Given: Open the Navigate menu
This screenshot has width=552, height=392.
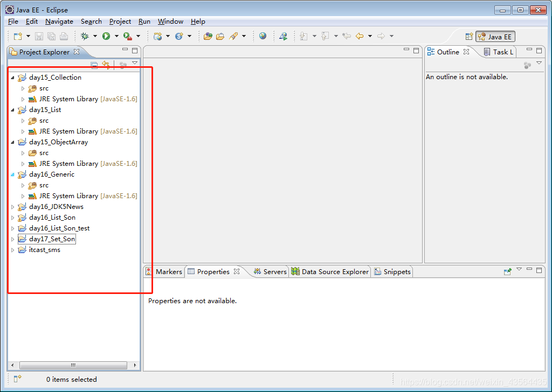Looking at the screenshot, I should click(x=59, y=22).
